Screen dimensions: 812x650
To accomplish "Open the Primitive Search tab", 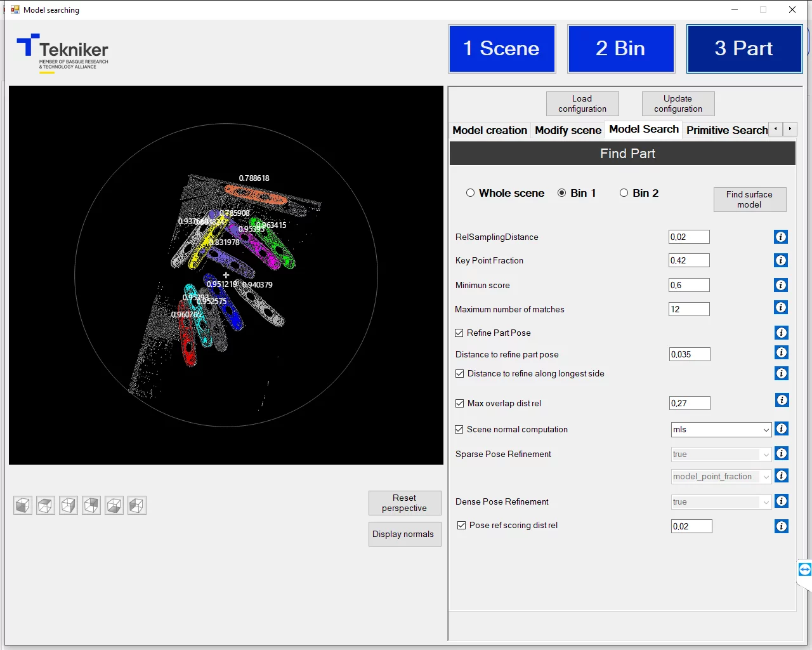I will tap(726, 130).
